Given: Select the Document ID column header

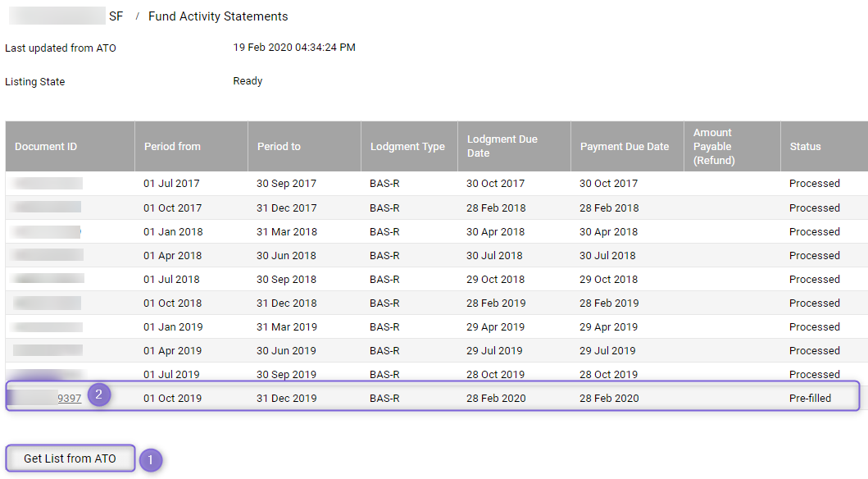Looking at the screenshot, I should click(70, 146).
